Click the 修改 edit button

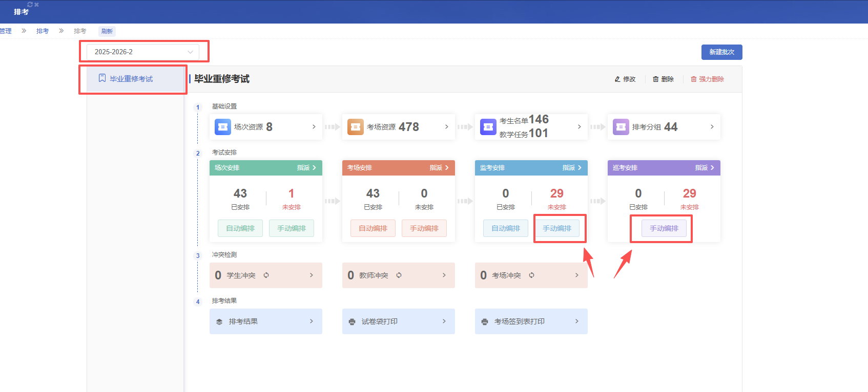(x=625, y=79)
